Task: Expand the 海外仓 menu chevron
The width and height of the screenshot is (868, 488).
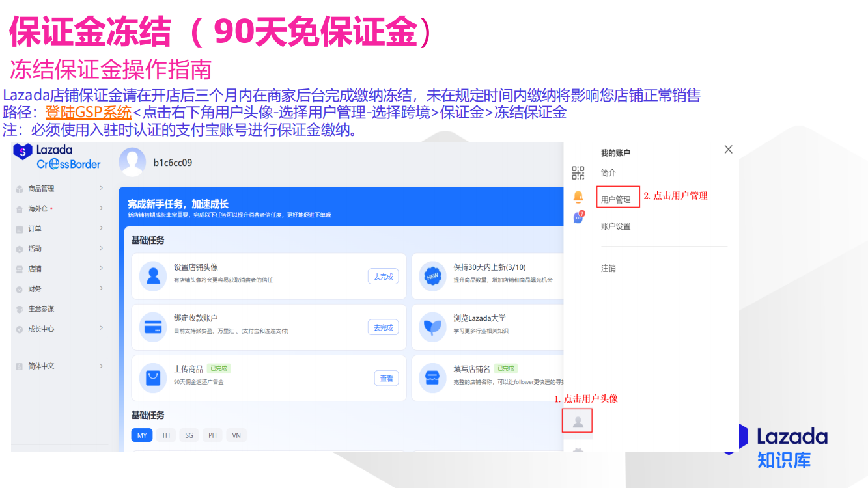Action: [101, 208]
